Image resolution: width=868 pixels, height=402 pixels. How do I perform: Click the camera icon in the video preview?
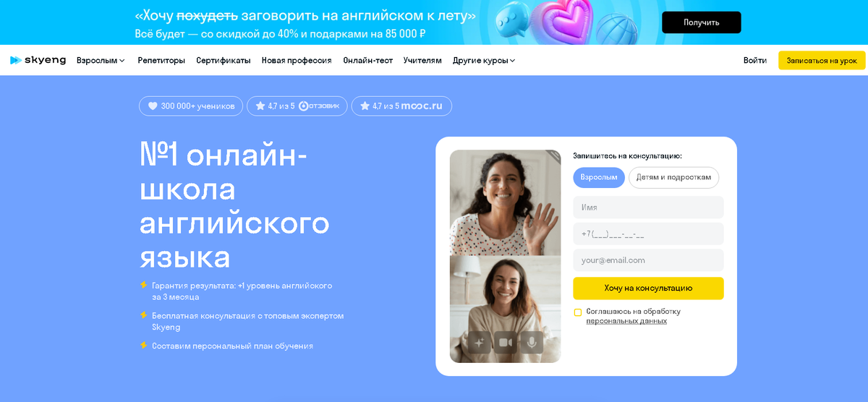[x=506, y=342]
